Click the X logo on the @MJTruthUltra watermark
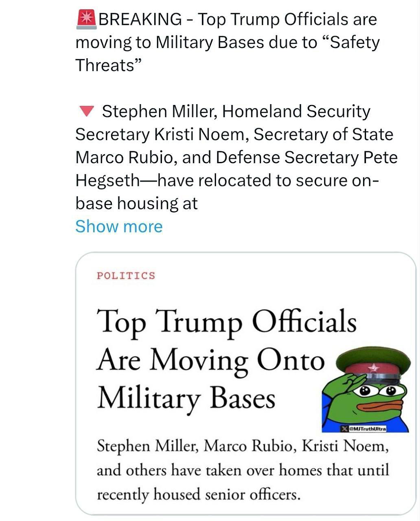Viewport: 420px width, 521px height. coord(343,428)
